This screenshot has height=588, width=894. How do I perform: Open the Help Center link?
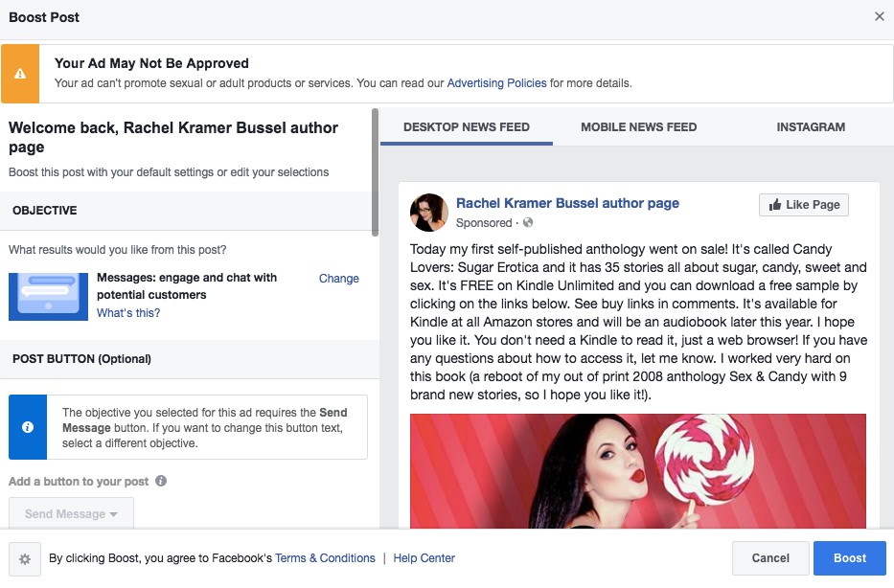[424, 558]
